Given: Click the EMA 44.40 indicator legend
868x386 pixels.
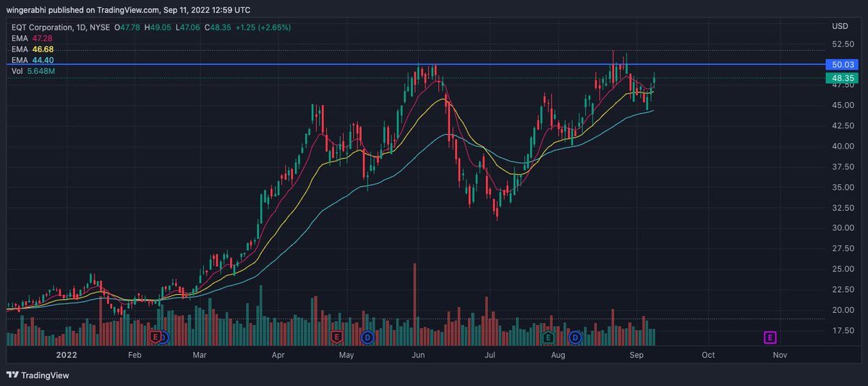Looking at the screenshot, I should [x=33, y=59].
